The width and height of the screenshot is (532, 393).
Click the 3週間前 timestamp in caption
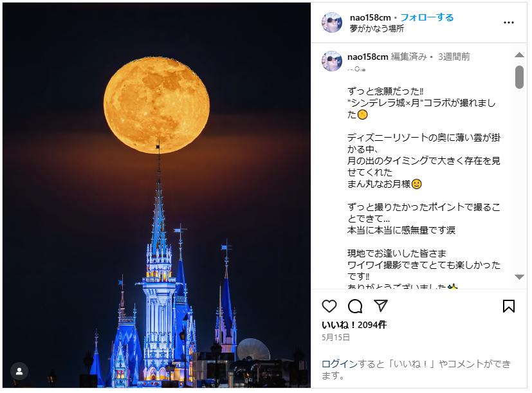pyautogui.click(x=454, y=57)
